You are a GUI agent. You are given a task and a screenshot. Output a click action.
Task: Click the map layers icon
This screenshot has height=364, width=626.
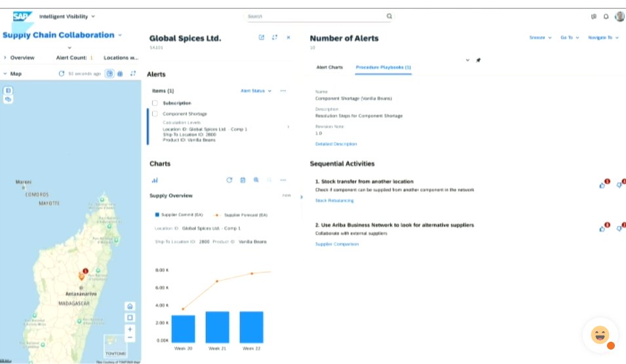coord(8,100)
